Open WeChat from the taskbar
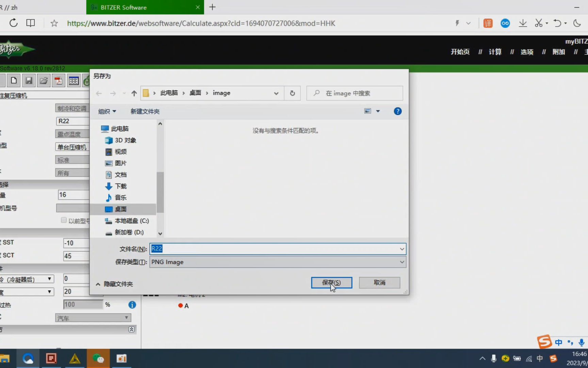 point(98,358)
